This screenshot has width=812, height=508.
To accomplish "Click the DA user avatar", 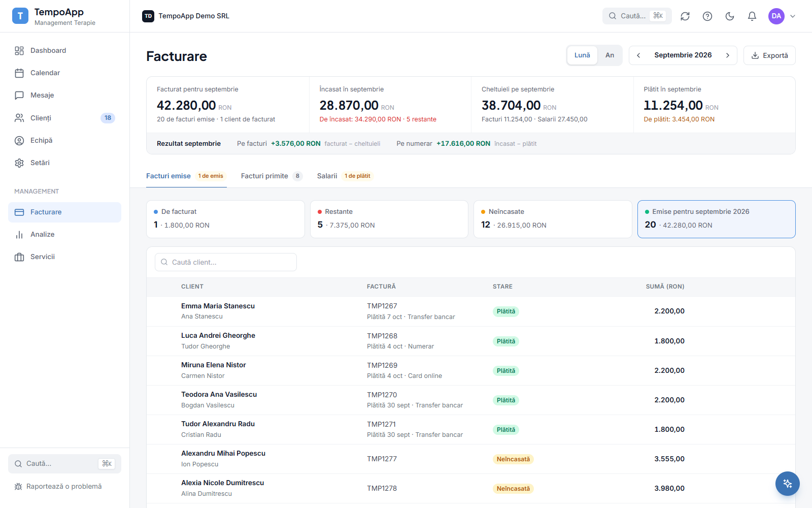I will pyautogui.click(x=776, y=16).
